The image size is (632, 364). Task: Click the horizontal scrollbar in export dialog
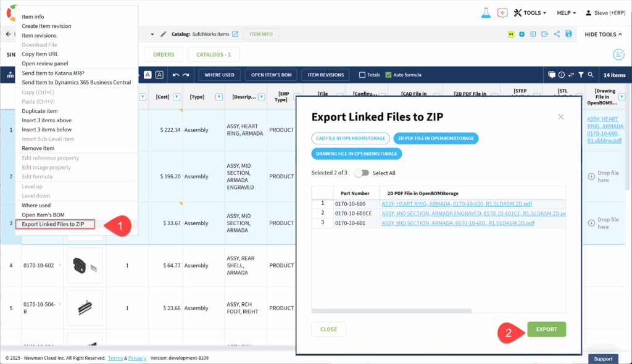391,312
